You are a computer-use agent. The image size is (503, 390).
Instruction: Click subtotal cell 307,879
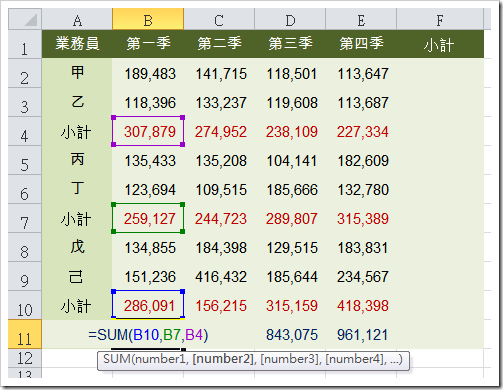(148, 131)
